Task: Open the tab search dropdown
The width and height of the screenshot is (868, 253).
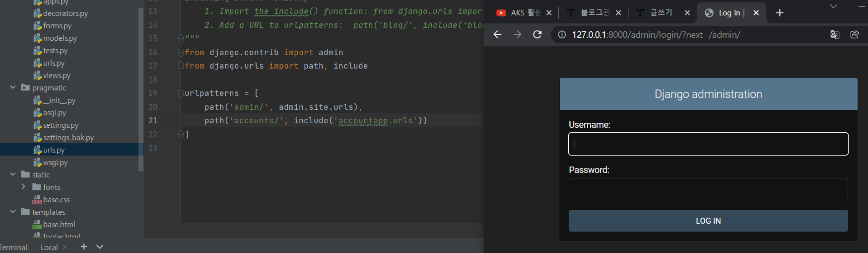Action: [x=833, y=6]
